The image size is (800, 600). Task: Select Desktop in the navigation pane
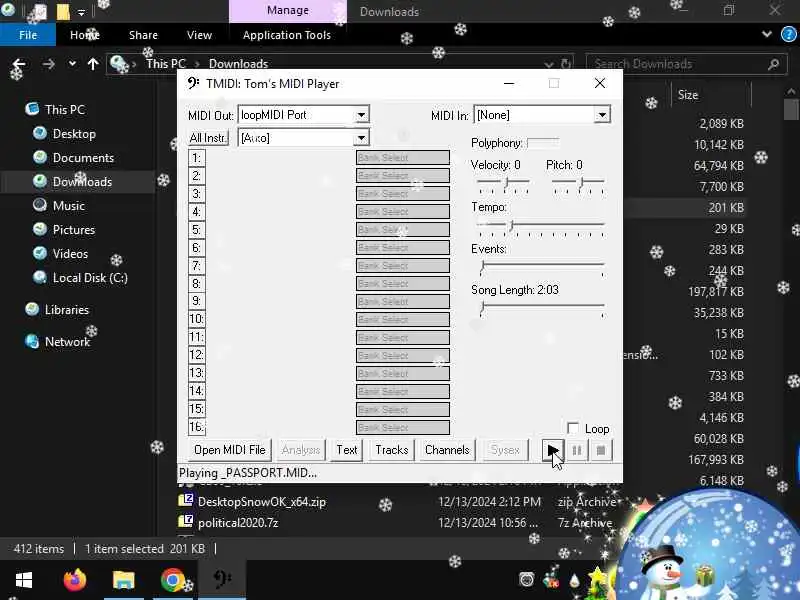74,134
